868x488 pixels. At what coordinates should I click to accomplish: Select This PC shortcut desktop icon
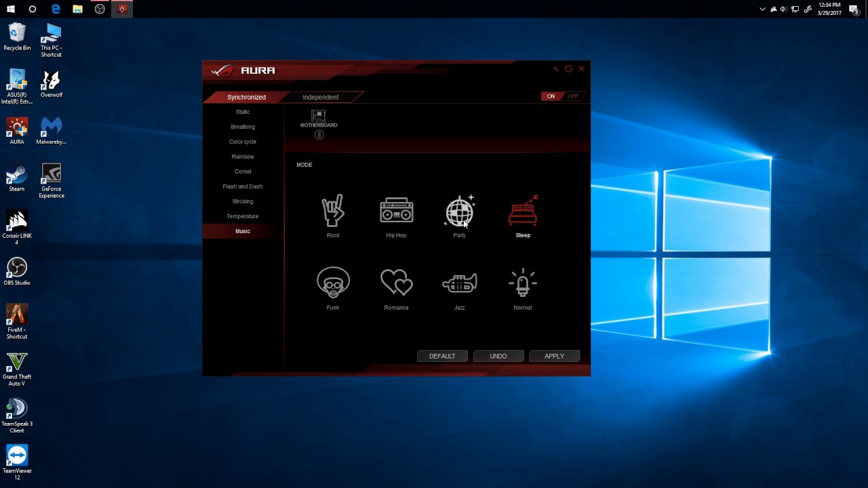[51, 40]
